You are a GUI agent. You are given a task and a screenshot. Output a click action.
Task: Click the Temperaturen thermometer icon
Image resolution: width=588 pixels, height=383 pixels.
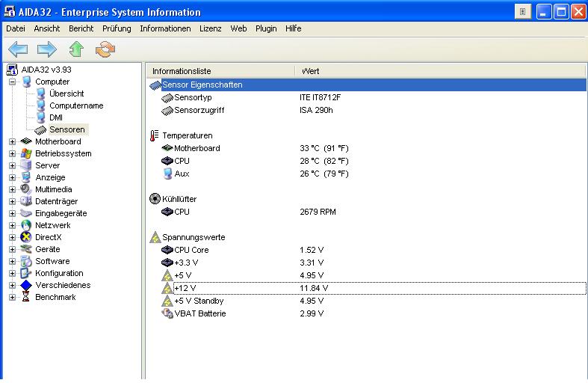pos(154,135)
